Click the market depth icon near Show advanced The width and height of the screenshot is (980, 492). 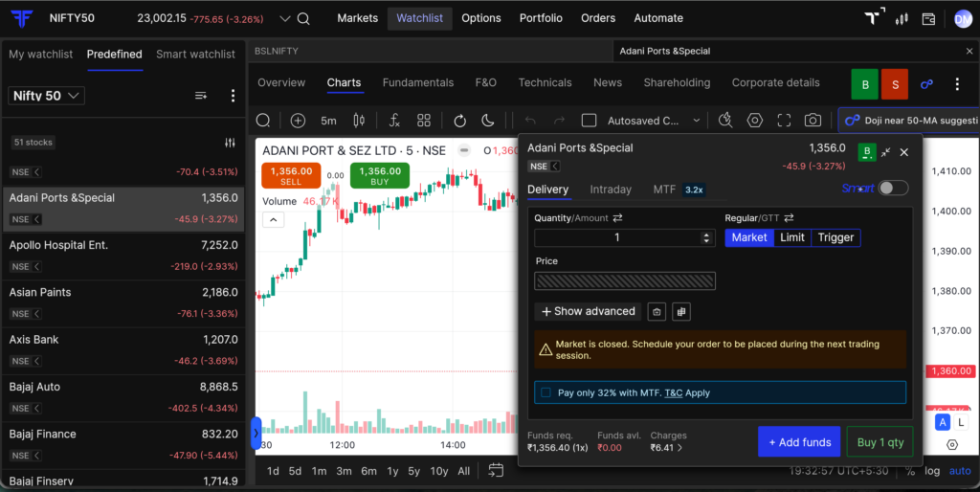click(x=681, y=311)
